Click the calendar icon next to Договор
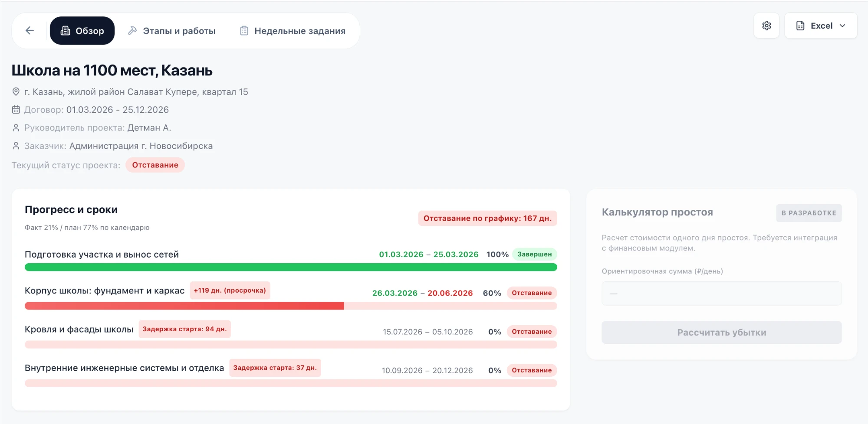 tap(16, 110)
